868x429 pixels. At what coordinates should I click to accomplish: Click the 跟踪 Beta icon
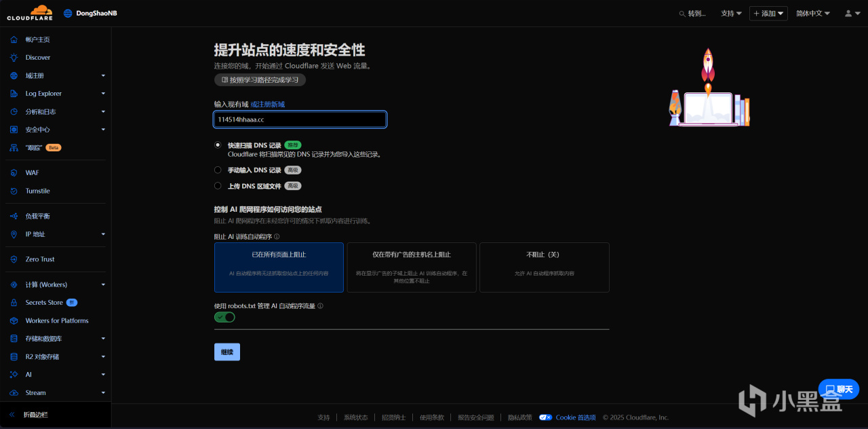(14, 147)
